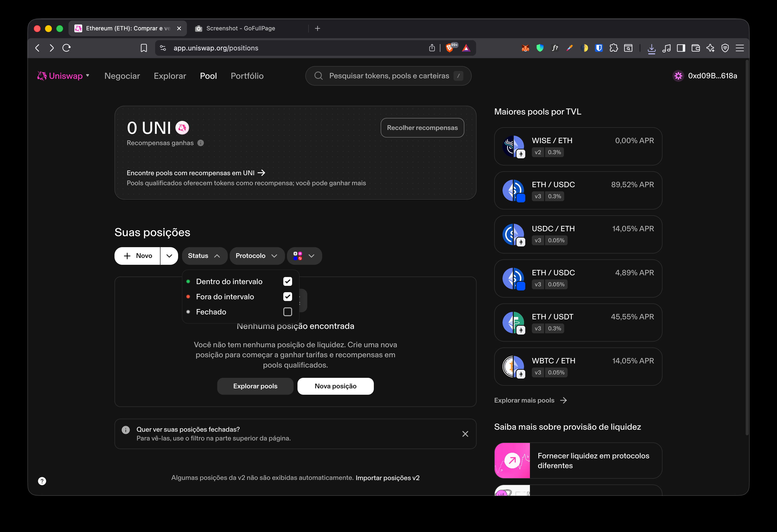Viewport: 777px width, 532px height.
Task: Open the site settings icon in address bar
Action: [x=163, y=48]
